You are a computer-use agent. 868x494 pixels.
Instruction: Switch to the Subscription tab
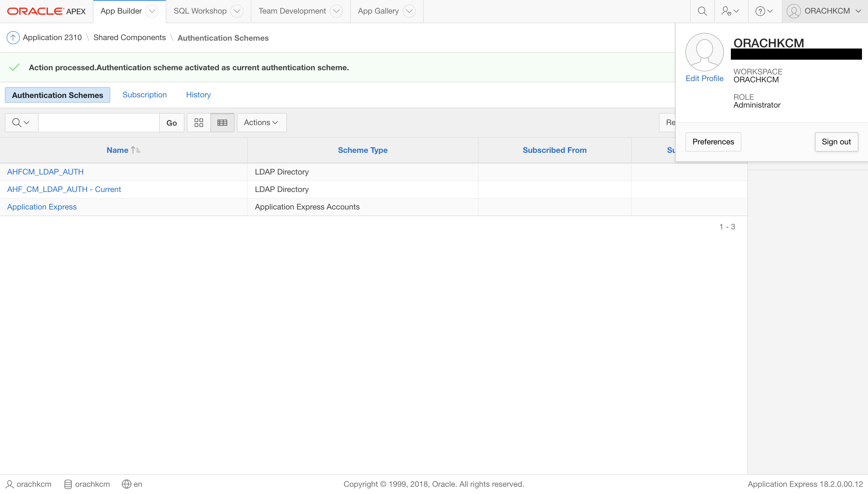tap(144, 95)
